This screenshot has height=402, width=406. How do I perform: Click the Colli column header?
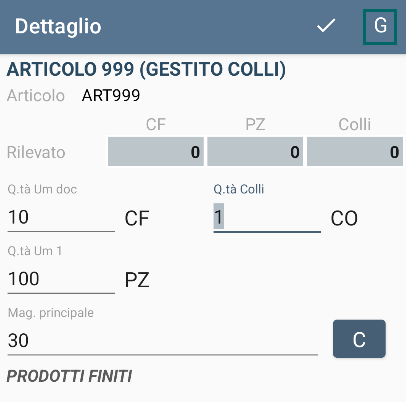pos(355,125)
